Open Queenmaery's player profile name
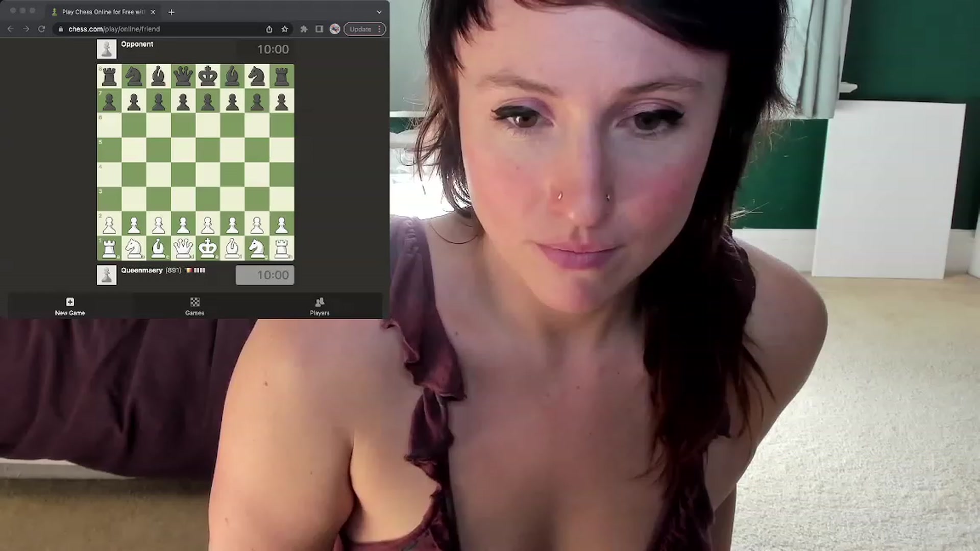This screenshot has height=551, width=980. pos(141,270)
